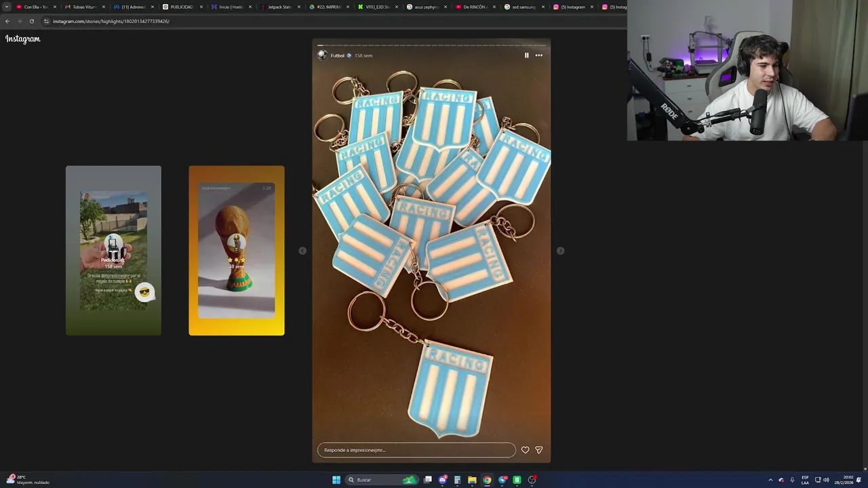Open OBS Studio from the taskbar
The image size is (868, 488).
click(x=532, y=480)
